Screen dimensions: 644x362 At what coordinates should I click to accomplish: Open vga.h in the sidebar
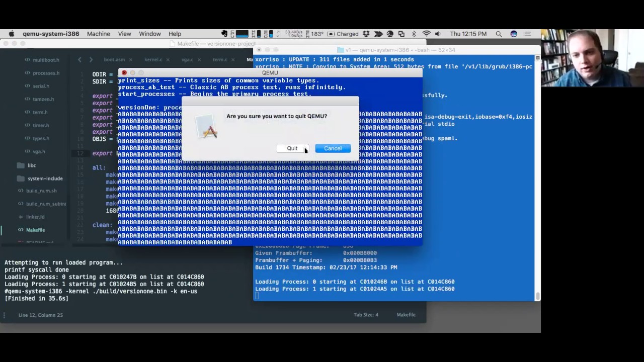[x=39, y=151]
